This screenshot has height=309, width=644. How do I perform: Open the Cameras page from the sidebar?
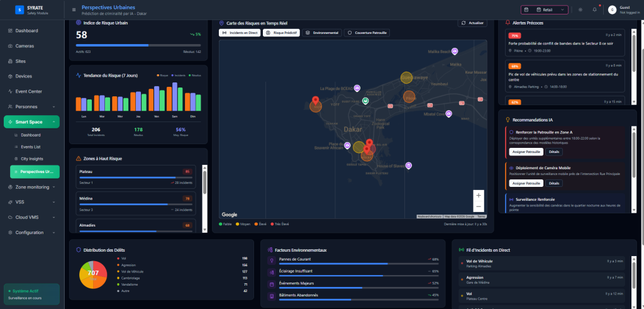pos(25,46)
